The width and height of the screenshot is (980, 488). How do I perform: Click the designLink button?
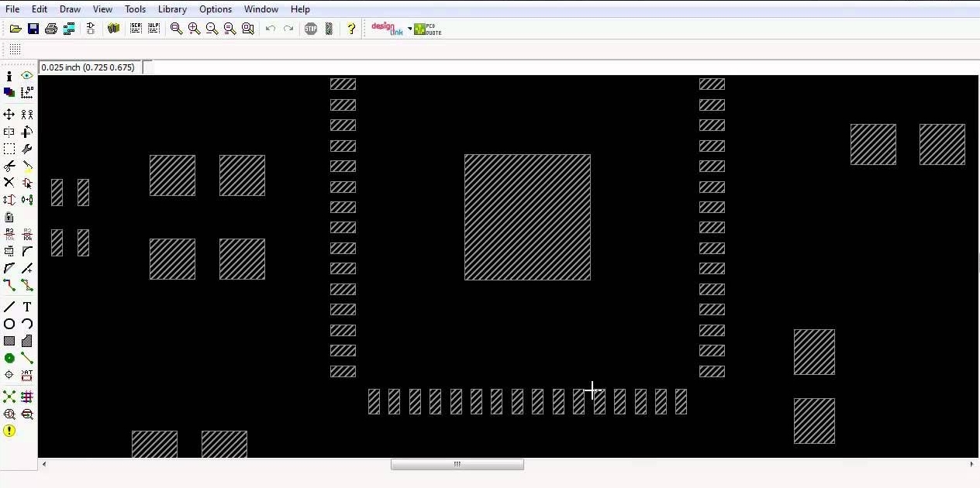pos(385,28)
